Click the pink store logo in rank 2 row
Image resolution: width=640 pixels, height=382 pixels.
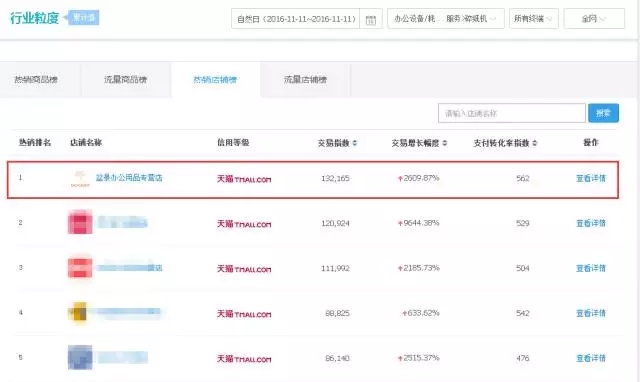pyautogui.click(x=80, y=222)
